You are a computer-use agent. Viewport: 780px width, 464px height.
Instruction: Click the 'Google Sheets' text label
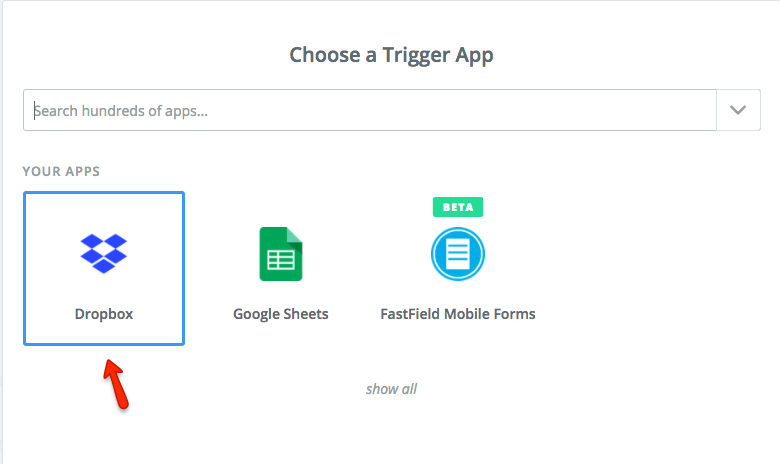[x=281, y=314]
